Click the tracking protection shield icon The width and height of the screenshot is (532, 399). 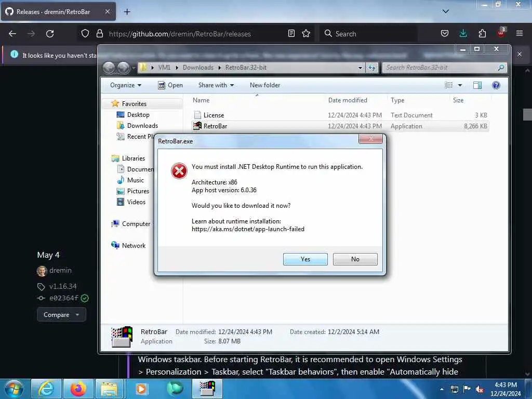[85, 33]
